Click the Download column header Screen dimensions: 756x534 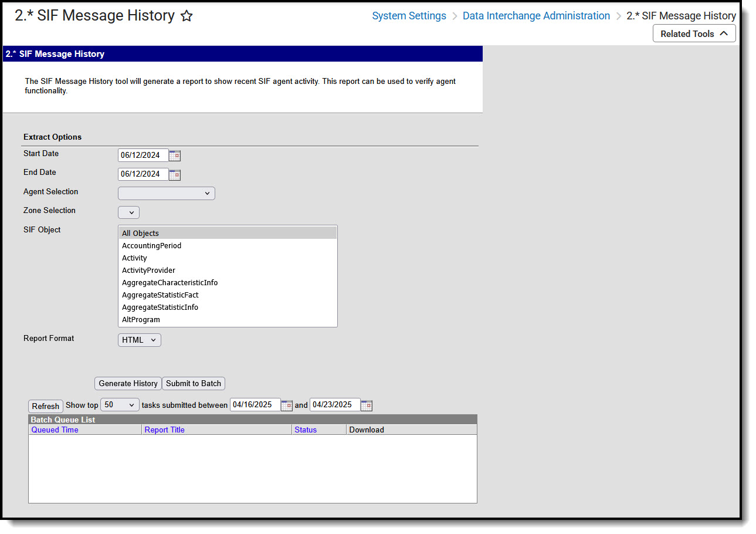pos(367,430)
